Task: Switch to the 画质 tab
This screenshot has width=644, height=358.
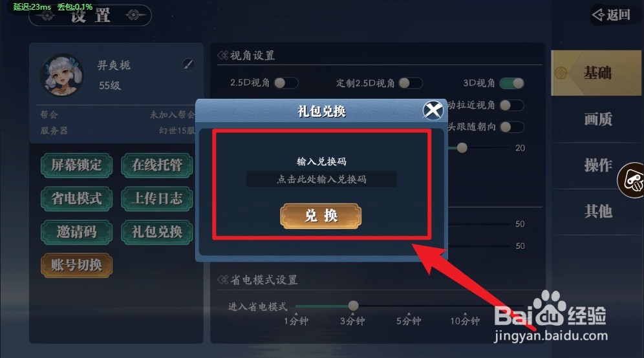Action: pos(597,120)
